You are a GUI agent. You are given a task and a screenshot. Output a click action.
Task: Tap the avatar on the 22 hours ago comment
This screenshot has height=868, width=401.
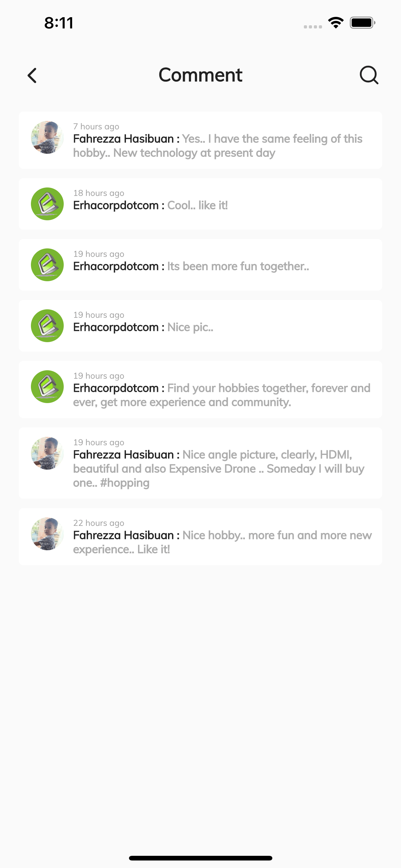click(x=47, y=534)
